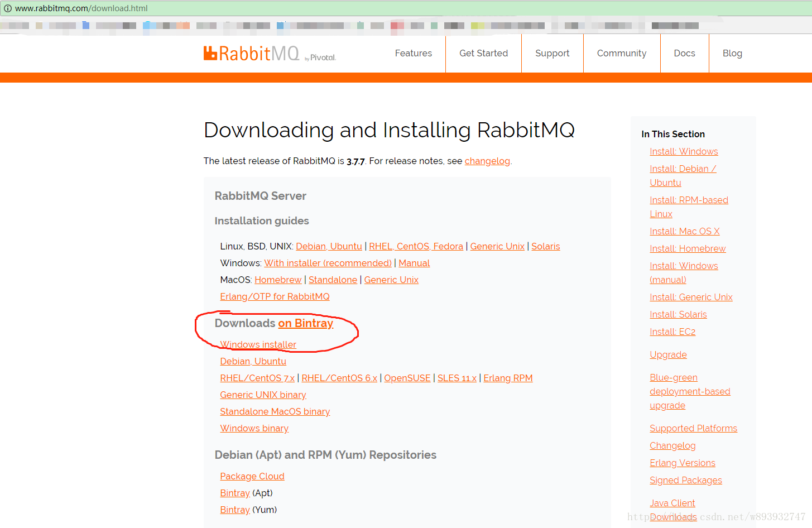The height and width of the screenshot is (528, 812).
Task: Open the Bintray (Apt) link
Action: (235, 493)
